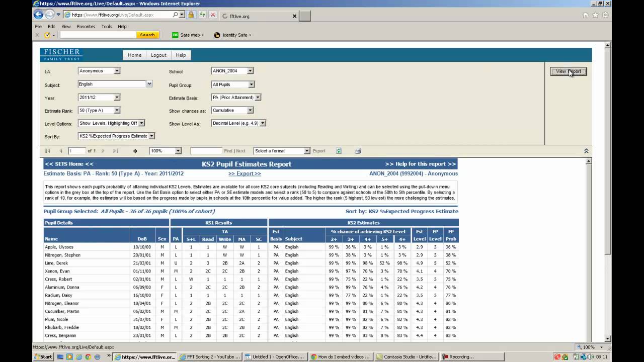Click the Identity Safe round icon
Screen dimensions: 644x362
(x=217, y=35)
